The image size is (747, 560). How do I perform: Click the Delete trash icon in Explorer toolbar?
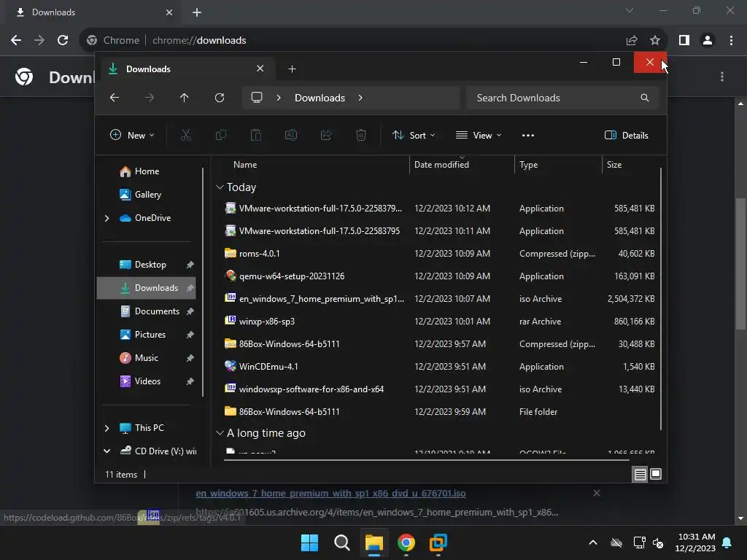tap(361, 135)
